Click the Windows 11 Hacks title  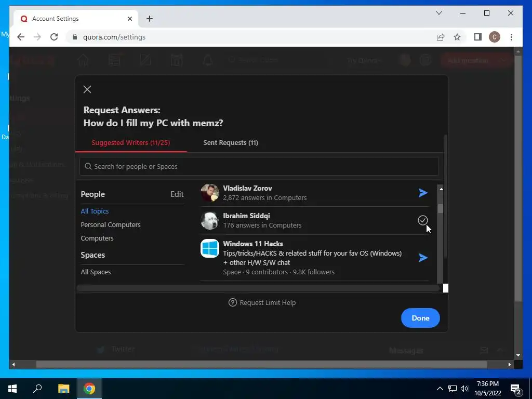click(x=253, y=244)
